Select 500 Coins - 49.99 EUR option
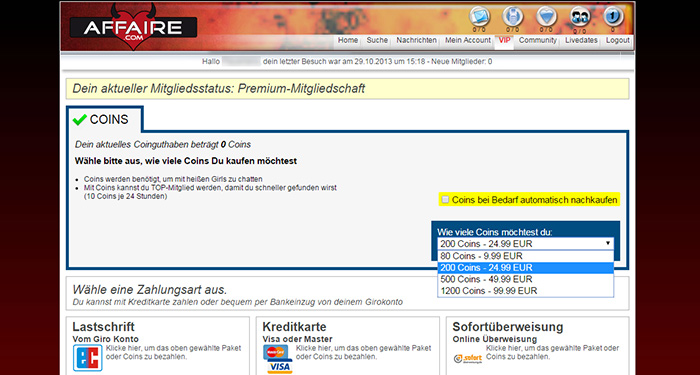 (x=525, y=279)
